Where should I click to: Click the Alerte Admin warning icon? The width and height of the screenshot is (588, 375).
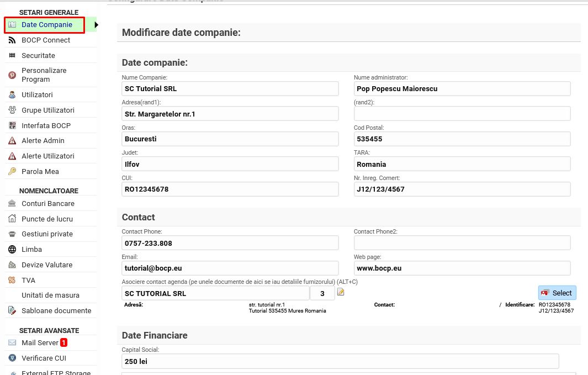tap(12, 141)
